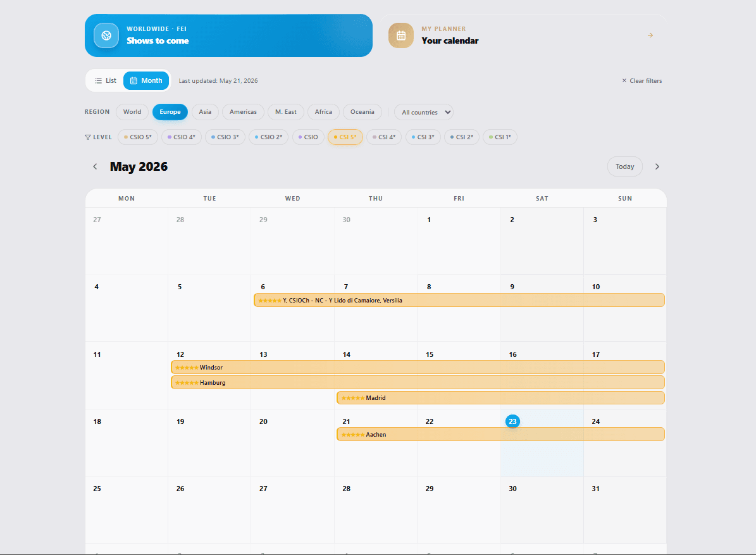Toggle the CSI 2* level filter

click(x=461, y=137)
